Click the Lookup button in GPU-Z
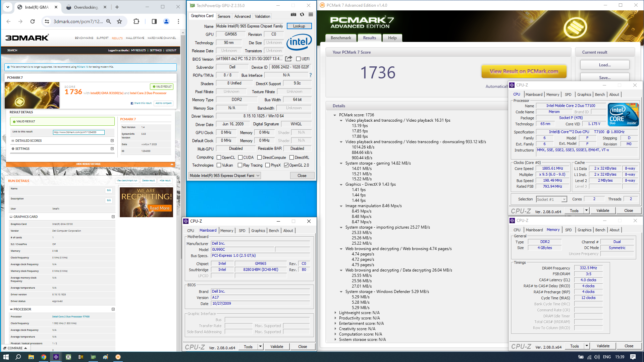This screenshot has width=644, height=362. pos(299,26)
